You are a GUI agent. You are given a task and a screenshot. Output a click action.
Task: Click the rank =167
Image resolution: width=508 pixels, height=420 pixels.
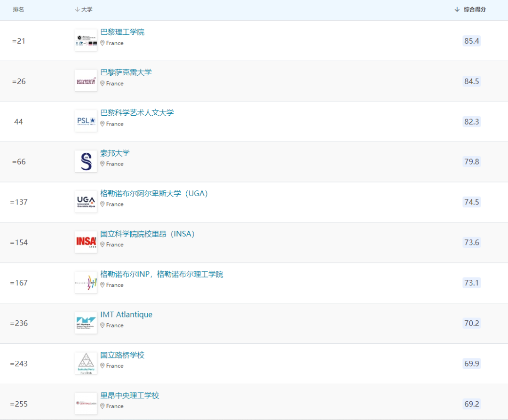[19, 283]
